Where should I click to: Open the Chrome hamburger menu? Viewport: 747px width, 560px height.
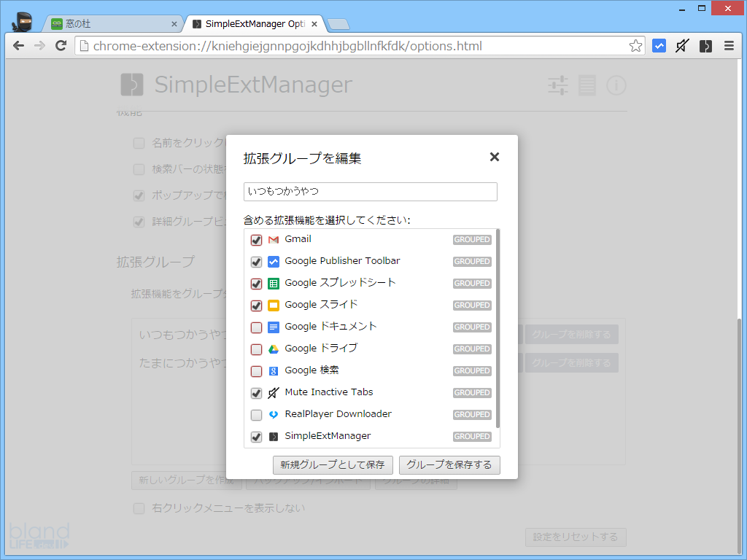point(729,46)
